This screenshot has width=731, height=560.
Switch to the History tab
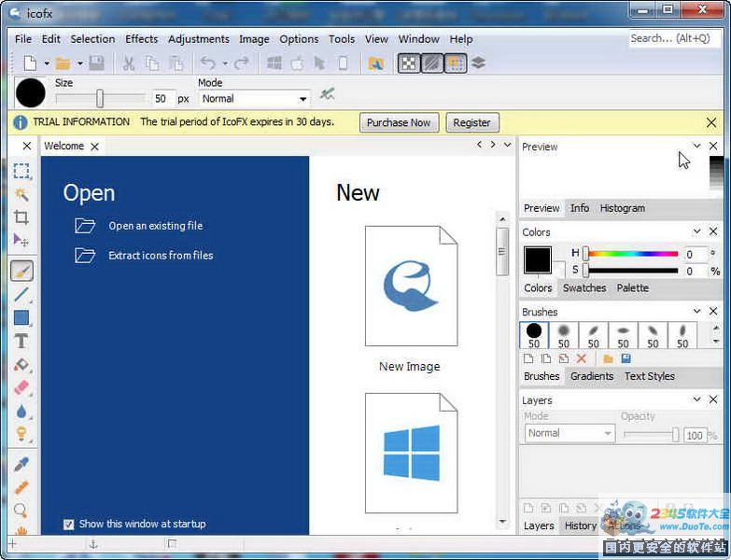[581, 525]
